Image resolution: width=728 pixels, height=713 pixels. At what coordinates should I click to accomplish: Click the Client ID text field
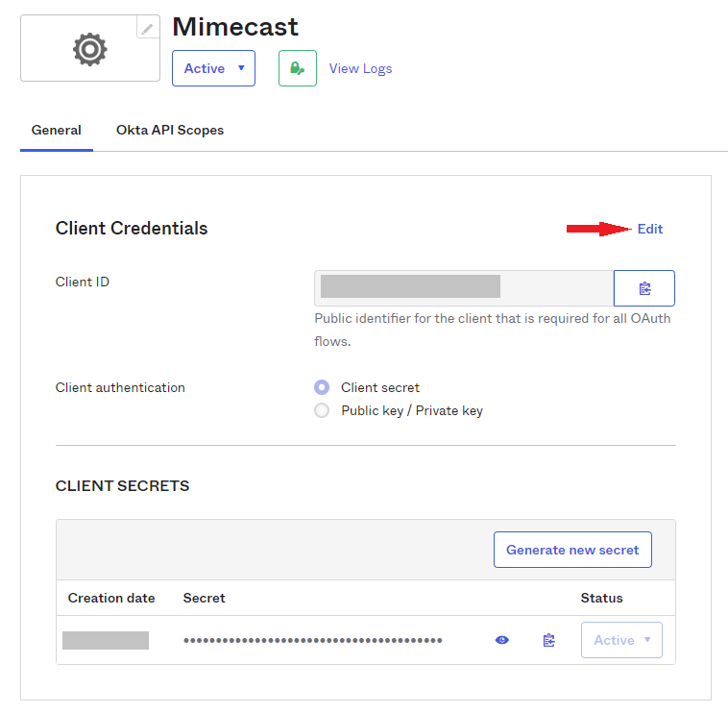[x=463, y=287]
